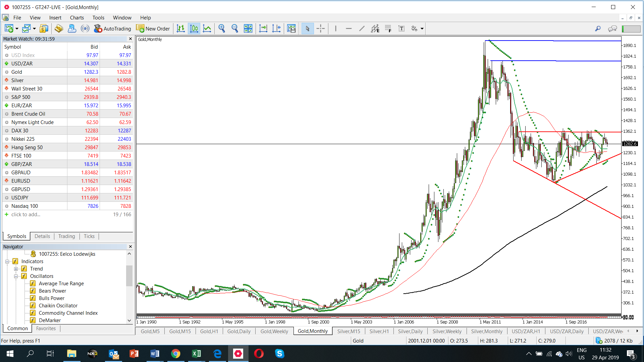This screenshot has height=362, width=644.
Task: Open the Symbols dollar-coins icon
Action: point(44,28)
